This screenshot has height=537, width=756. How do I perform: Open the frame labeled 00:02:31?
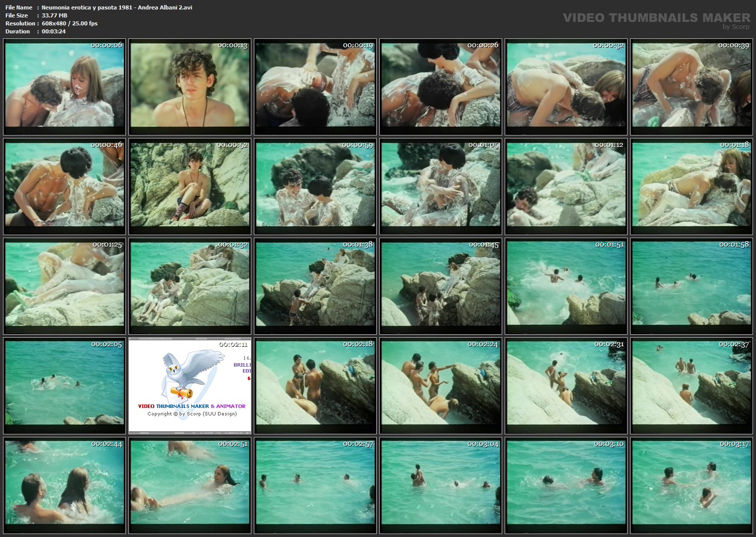566,386
